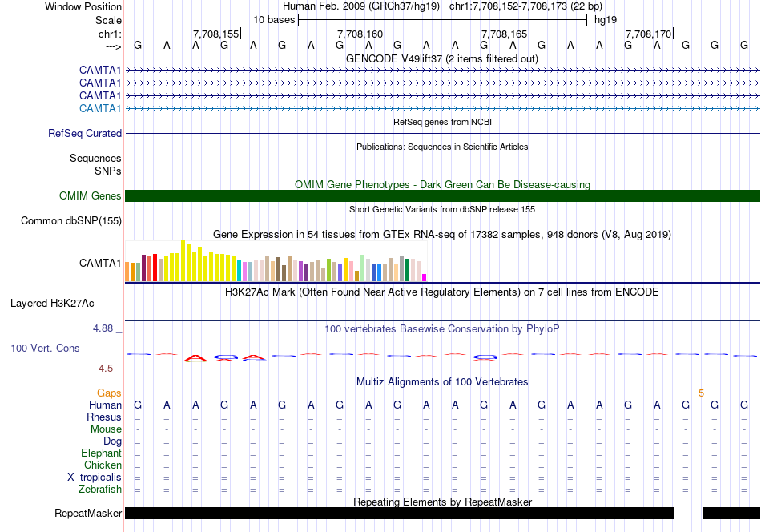Click the Zebrafish species label
This screenshot has height=532, width=761.
100,490
